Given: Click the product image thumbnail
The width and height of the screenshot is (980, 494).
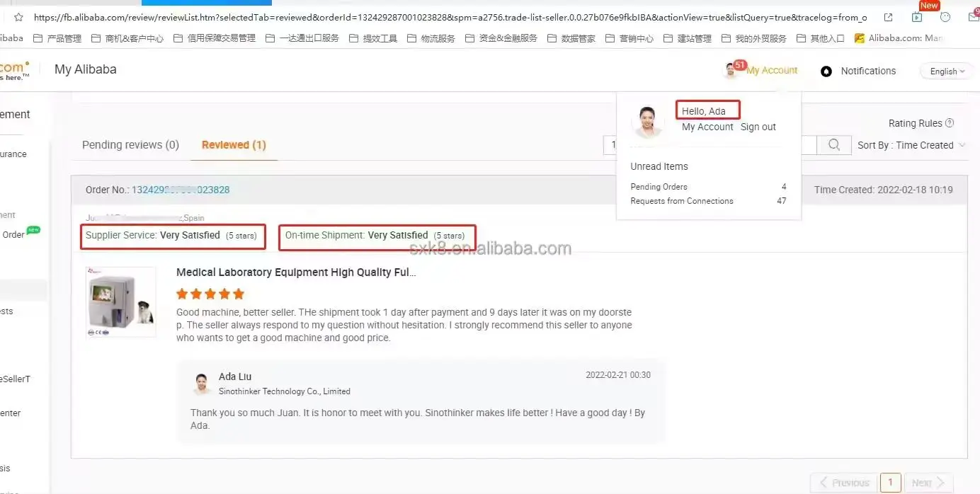Looking at the screenshot, I should [120, 302].
